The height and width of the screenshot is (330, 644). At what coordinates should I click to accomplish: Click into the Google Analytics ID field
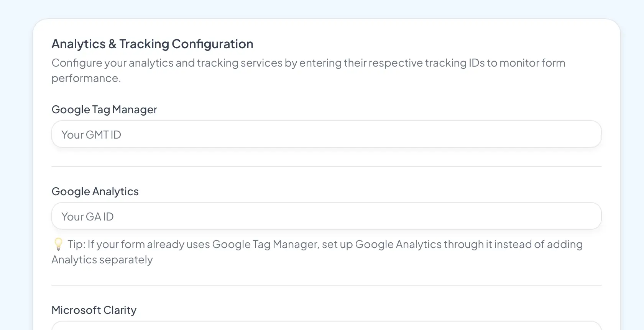tap(326, 216)
